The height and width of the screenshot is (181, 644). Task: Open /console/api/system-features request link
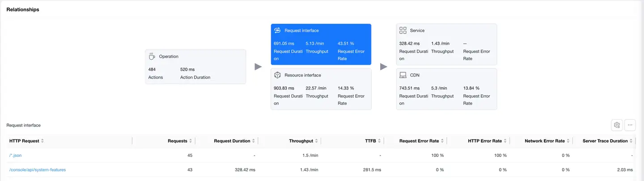point(38,170)
